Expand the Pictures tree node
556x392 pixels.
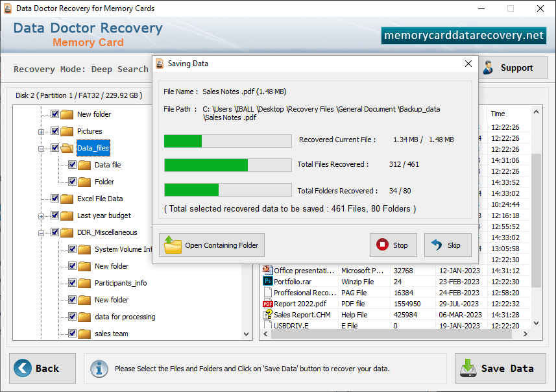(41, 132)
